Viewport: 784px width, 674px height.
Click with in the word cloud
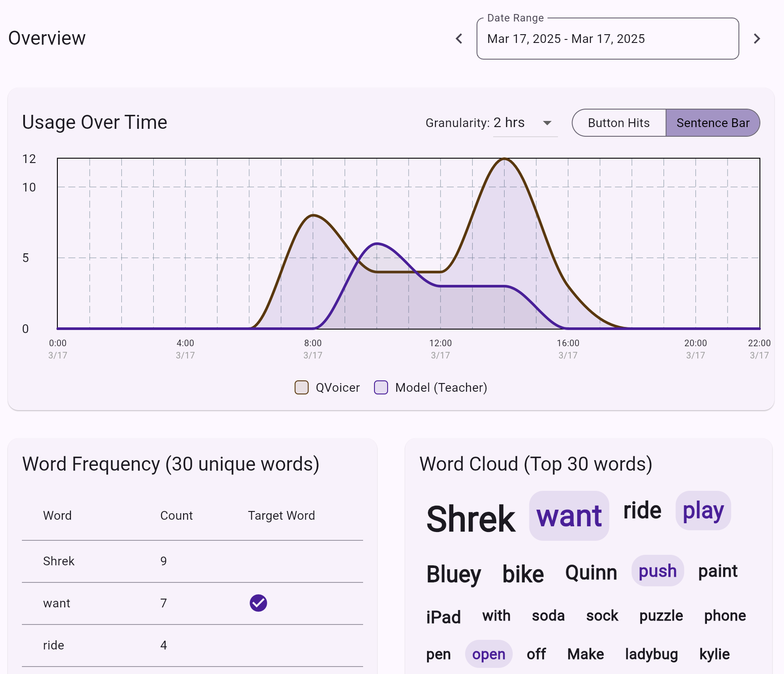click(496, 616)
